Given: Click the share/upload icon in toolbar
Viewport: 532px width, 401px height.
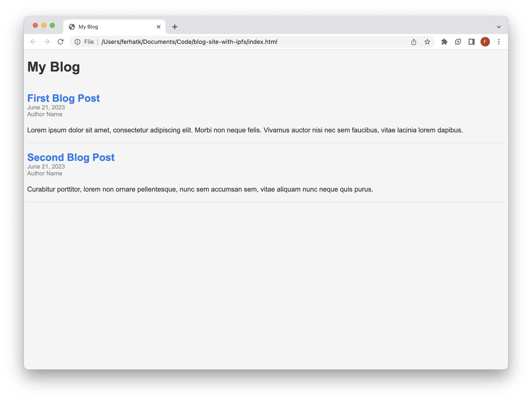Looking at the screenshot, I should click(414, 42).
